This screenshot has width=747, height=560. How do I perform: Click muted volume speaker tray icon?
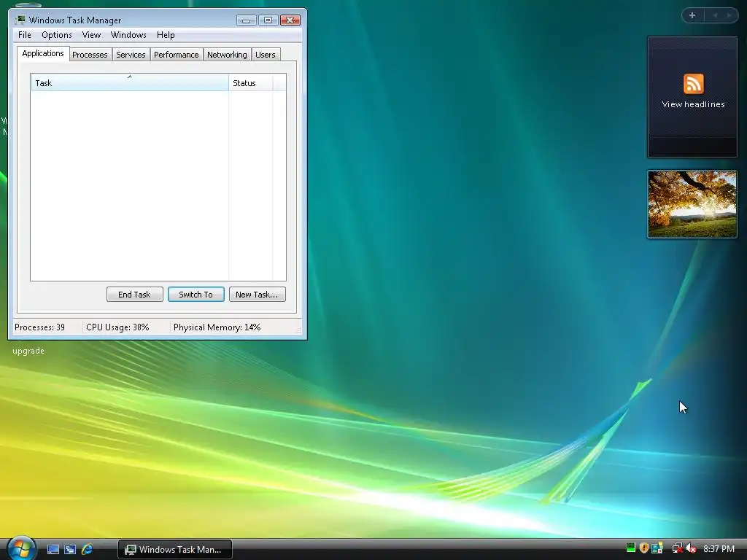coord(691,548)
